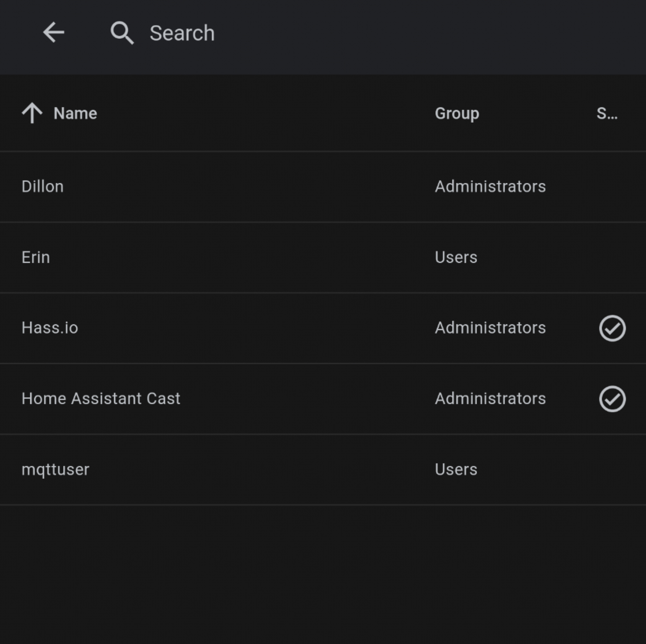This screenshot has width=646, height=644.
Task: Click the back arrow icon
Action: point(54,32)
